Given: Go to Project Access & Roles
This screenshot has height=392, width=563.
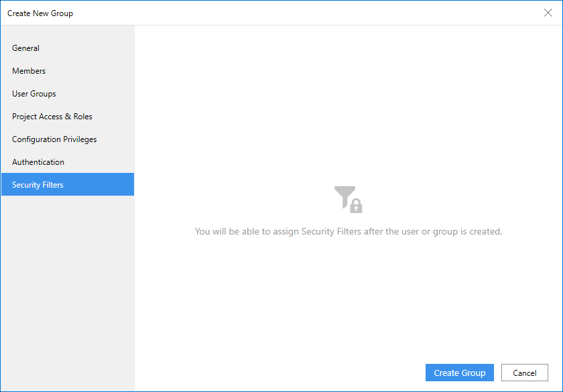Looking at the screenshot, I should 52,117.
